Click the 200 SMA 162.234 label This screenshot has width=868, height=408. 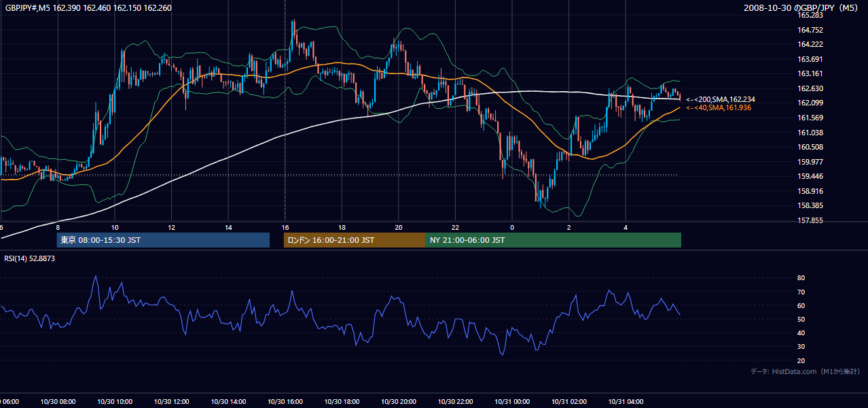[720, 99]
